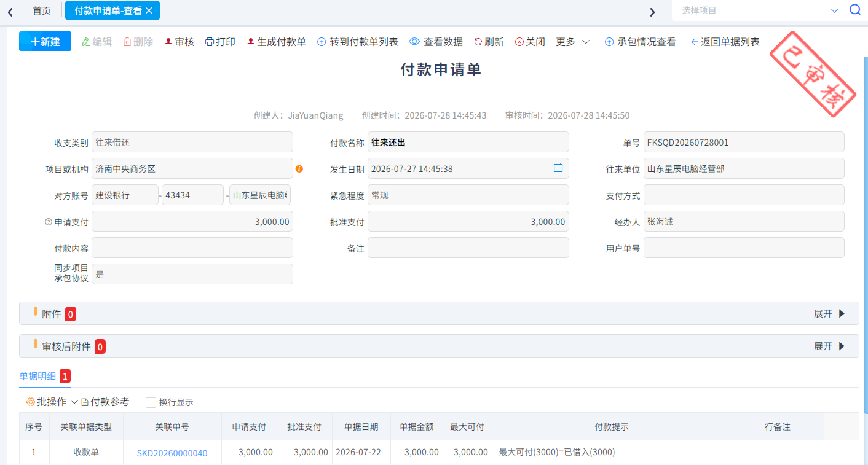Refresh the form using 刷新
Image resolution: width=868 pixels, height=465 pixels.
click(x=489, y=42)
